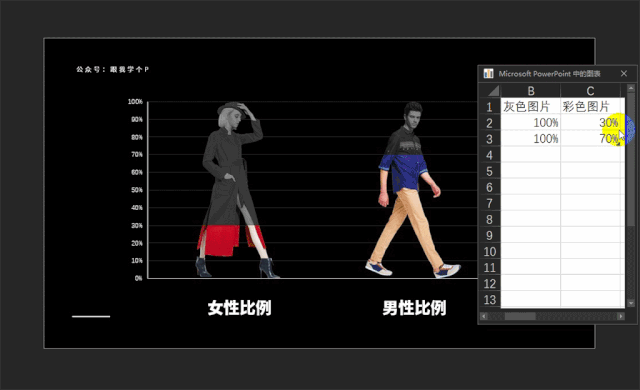The width and height of the screenshot is (640, 390).
Task: Select row 10 header
Action: click(x=489, y=251)
